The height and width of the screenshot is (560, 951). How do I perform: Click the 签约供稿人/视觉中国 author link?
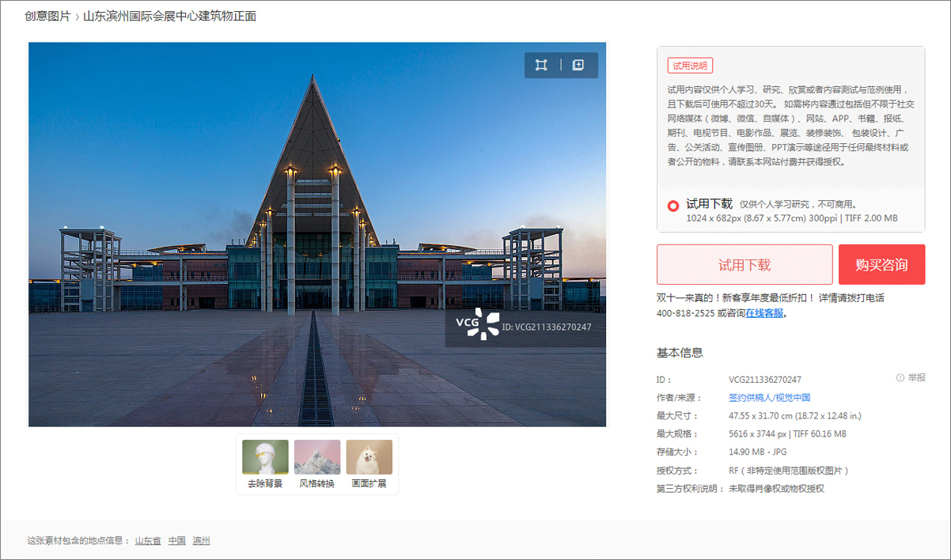tap(768, 397)
